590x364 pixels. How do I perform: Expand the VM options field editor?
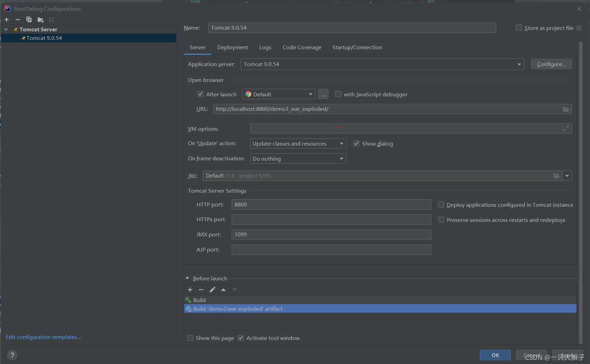click(x=566, y=128)
